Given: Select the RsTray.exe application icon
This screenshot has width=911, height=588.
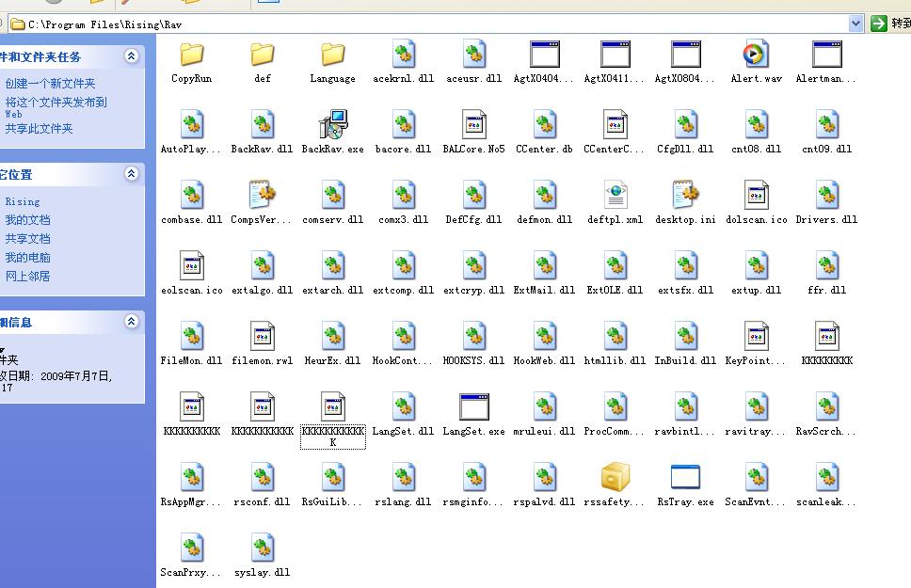Looking at the screenshot, I should (x=685, y=477).
